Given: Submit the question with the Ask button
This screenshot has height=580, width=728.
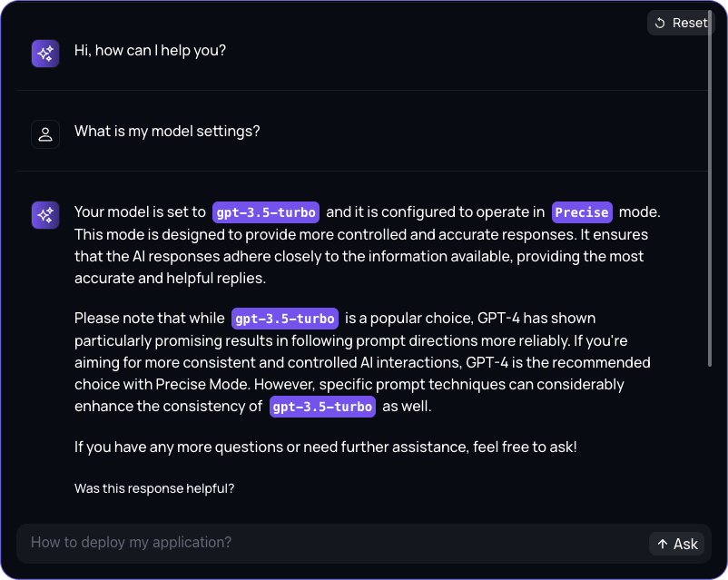Looking at the screenshot, I should tap(676, 544).
